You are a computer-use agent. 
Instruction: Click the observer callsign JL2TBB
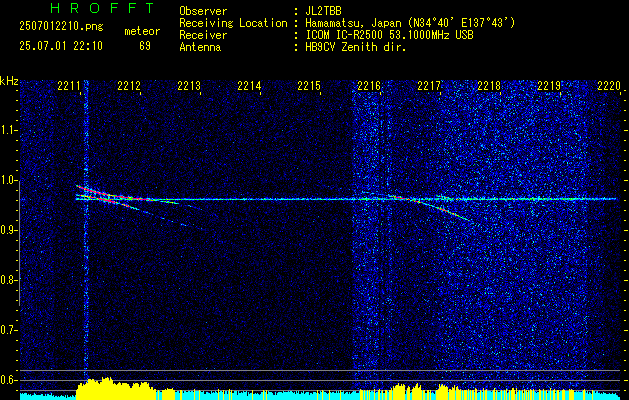click(x=323, y=11)
